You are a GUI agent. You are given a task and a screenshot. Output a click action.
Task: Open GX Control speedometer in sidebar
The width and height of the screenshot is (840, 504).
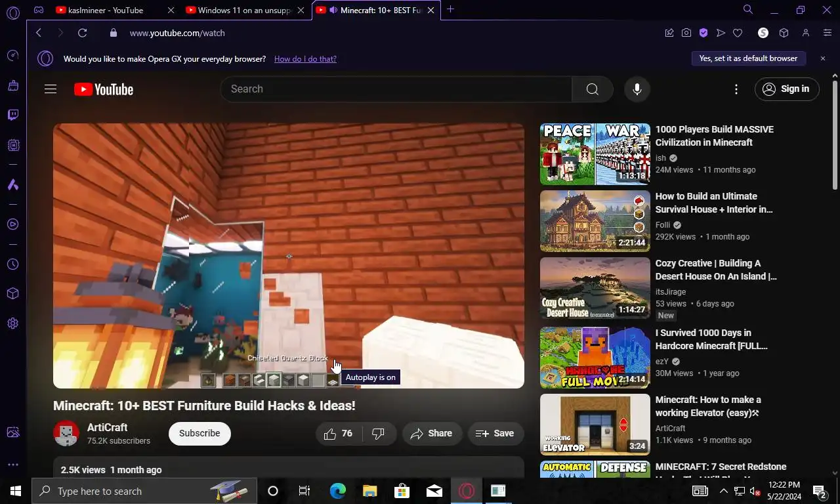coord(13,56)
